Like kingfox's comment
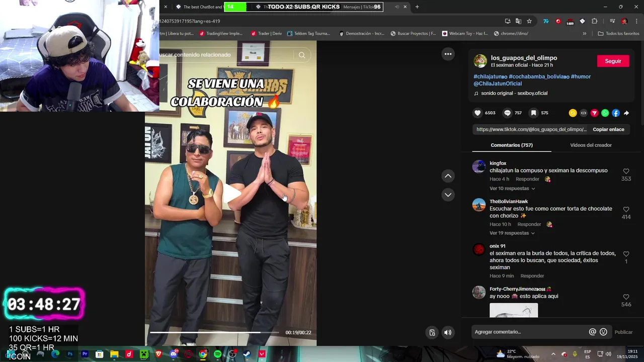The height and width of the screenshot is (362, 644). tap(626, 171)
